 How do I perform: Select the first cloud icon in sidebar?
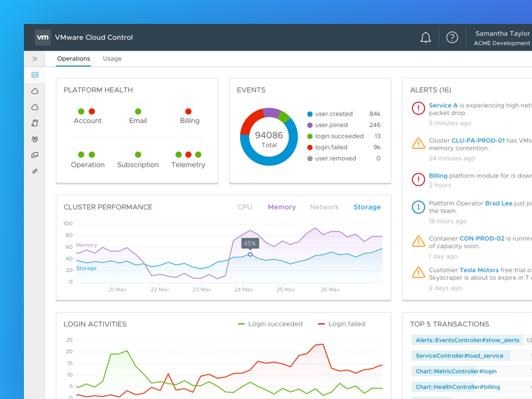35,90
